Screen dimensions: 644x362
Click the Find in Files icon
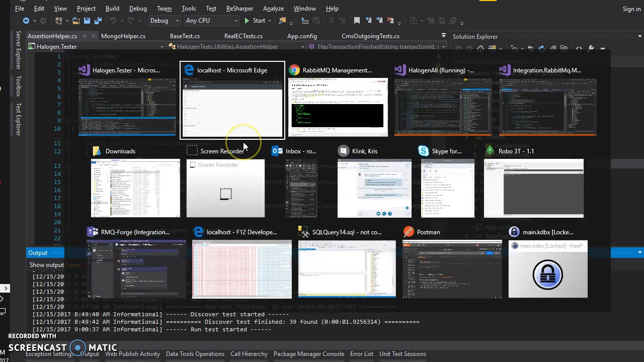[282, 21]
